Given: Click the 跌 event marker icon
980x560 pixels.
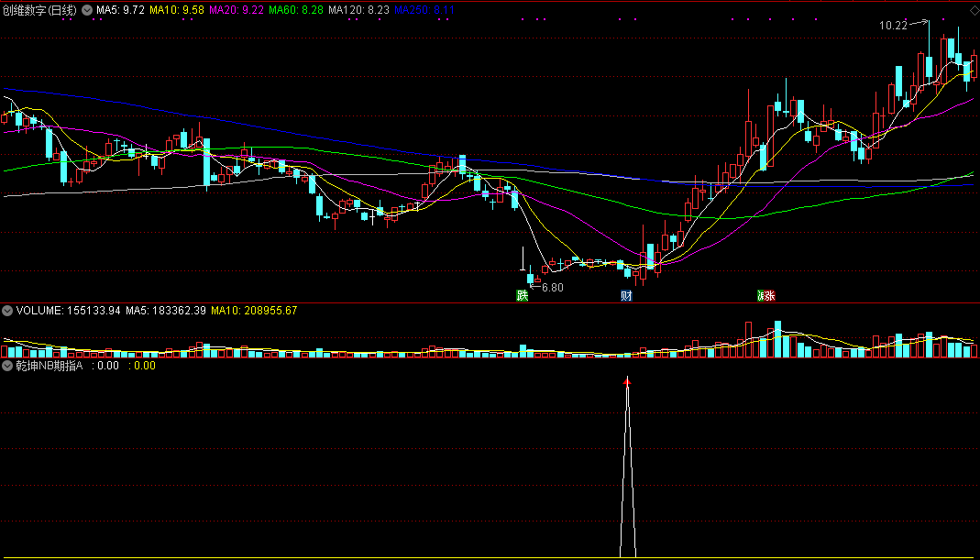Looking at the screenshot, I should click(522, 296).
